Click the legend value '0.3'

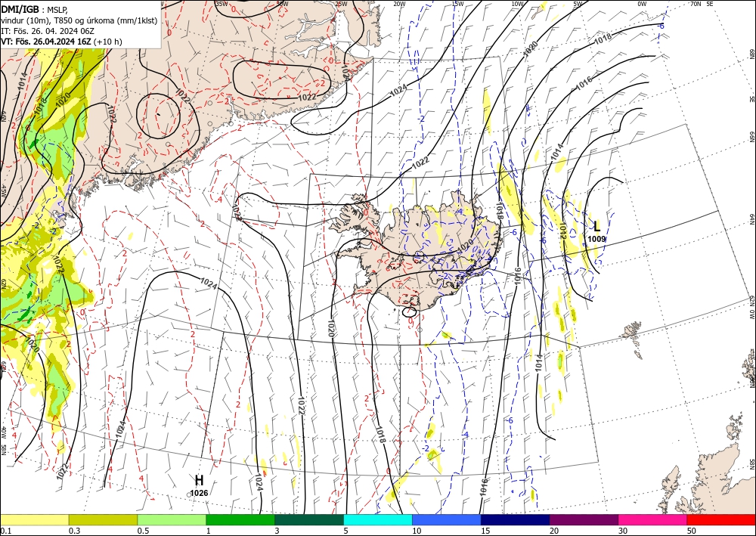coord(73,531)
